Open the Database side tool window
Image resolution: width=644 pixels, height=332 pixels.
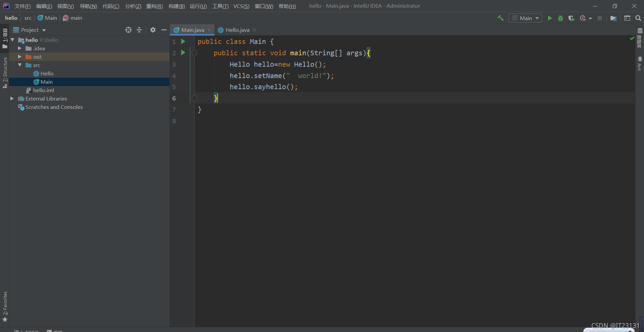click(x=640, y=38)
